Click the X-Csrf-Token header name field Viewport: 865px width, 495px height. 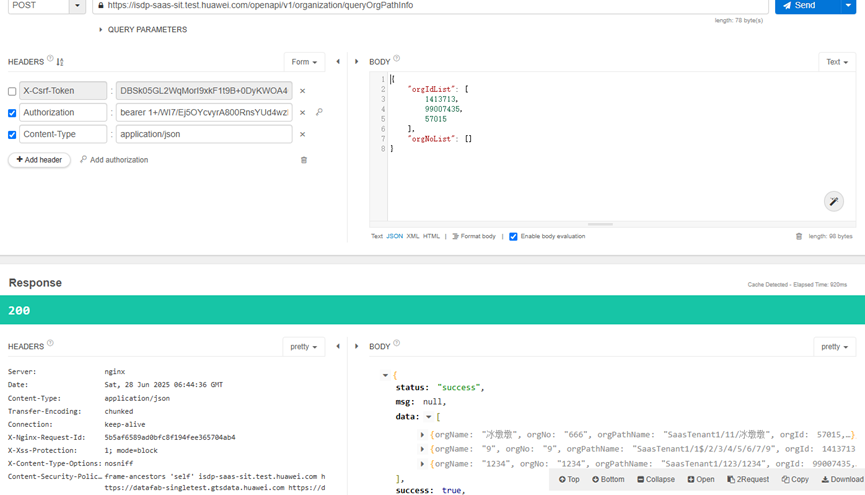63,91
